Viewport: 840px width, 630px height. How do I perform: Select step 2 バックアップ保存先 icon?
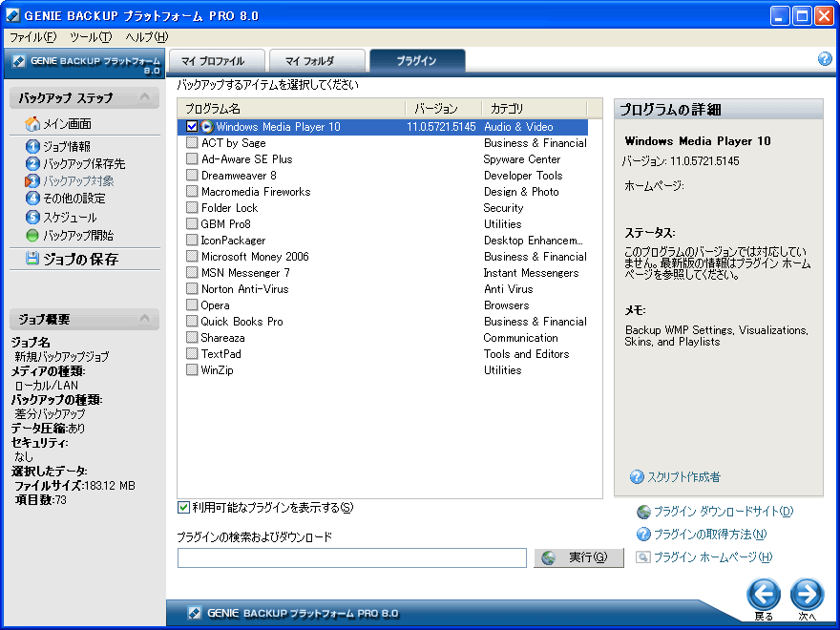32,163
